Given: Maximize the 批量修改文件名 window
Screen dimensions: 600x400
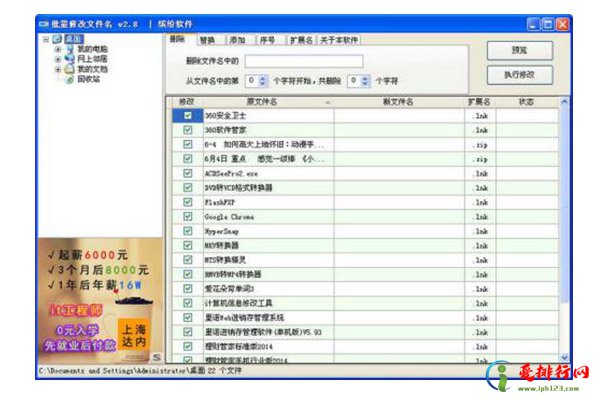Looking at the screenshot, I should click(548, 24).
